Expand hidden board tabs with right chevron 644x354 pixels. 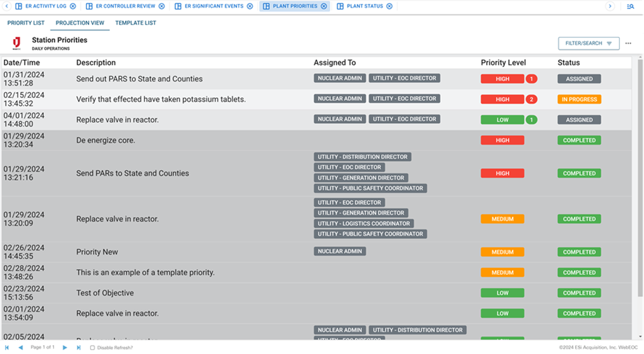coord(611,6)
